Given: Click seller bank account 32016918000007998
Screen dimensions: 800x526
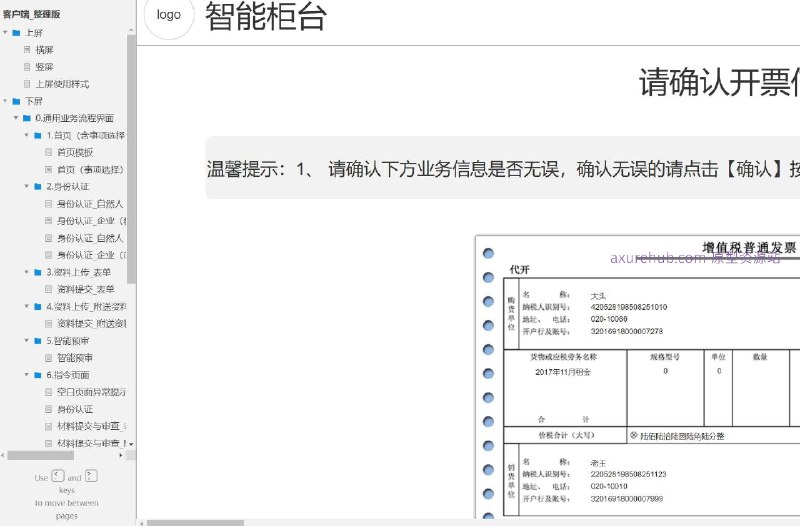Looking at the screenshot, I should pyautogui.click(x=627, y=499).
